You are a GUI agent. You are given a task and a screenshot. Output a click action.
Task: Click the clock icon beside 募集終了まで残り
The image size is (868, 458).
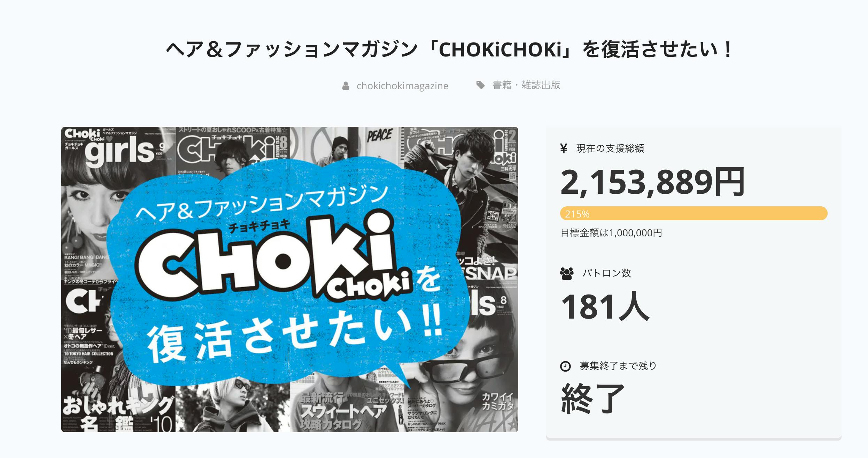pyautogui.click(x=565, y=366)
